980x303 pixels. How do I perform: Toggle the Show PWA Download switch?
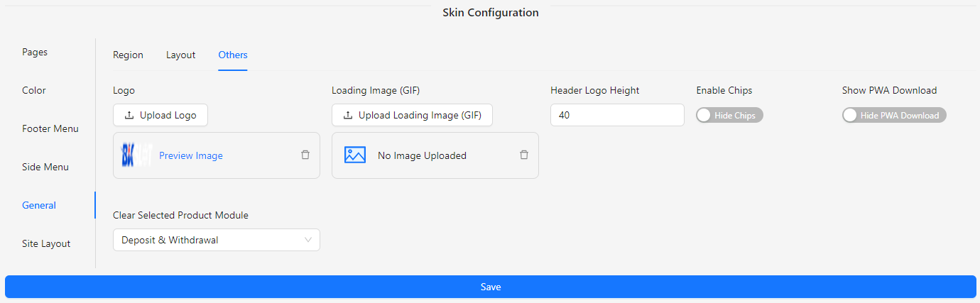tap(894, 116)
